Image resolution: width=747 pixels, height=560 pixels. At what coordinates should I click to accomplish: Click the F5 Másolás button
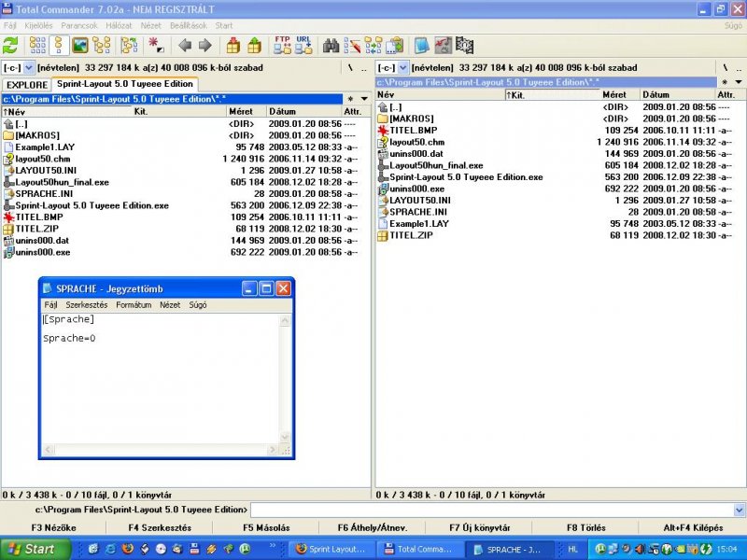pyautogui.click(x=266, y=527)
